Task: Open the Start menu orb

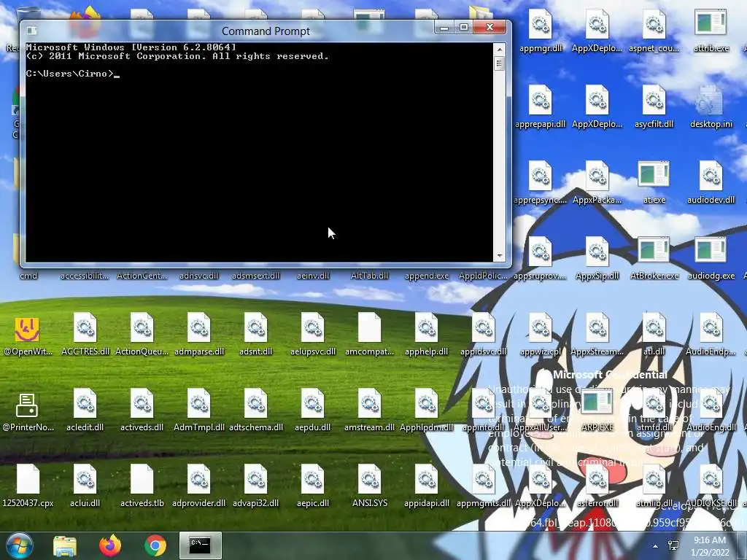Action: [19, 546]
